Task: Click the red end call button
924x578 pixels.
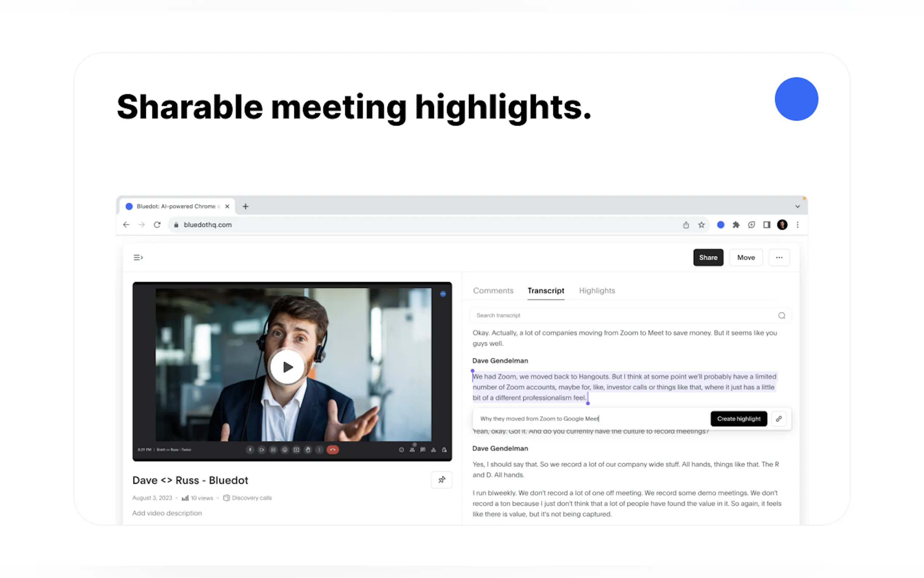Action: [332, 450]
